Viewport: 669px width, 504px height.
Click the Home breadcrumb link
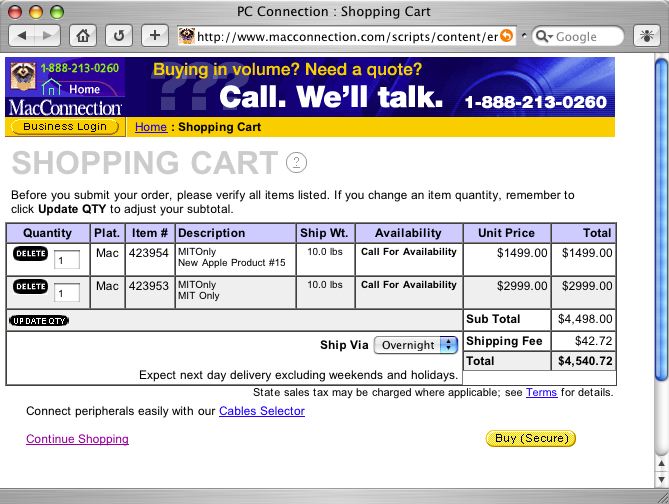tap(151, 127)
